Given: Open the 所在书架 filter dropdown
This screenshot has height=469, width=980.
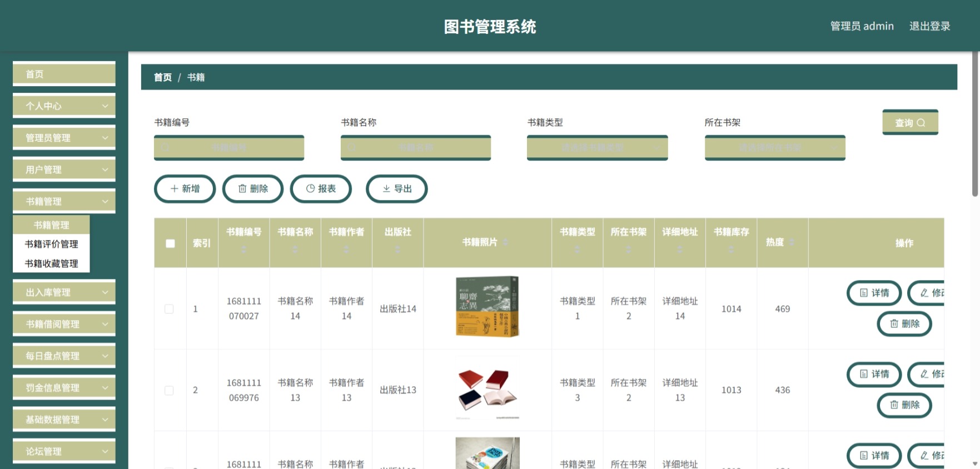Looking at the screenshot, I should (775, 147).
